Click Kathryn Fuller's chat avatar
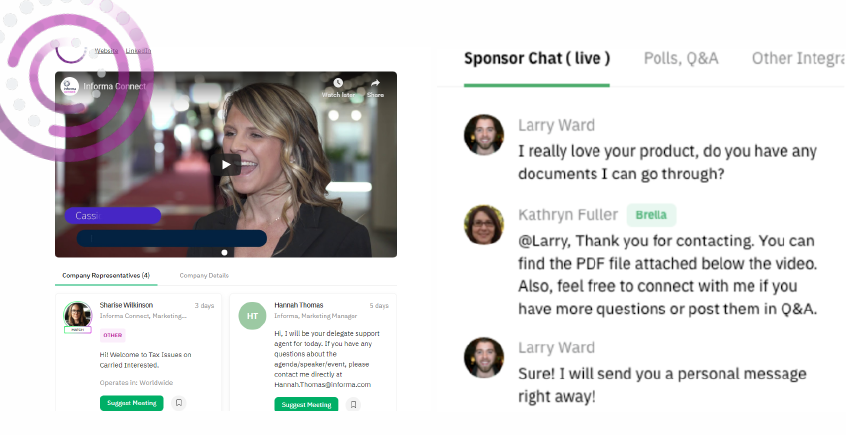846x435 pixels. coord(484,225)
